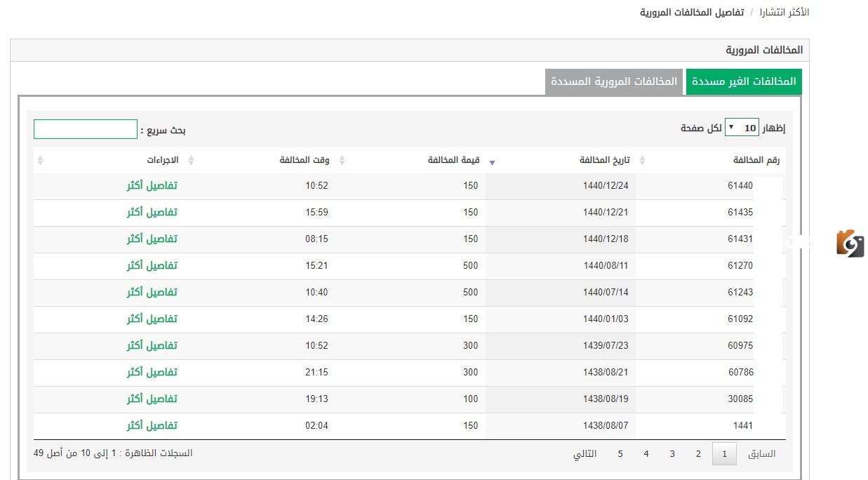Click the السابق previous page button
Viewport: 868px width, 480px height.
pos(762,454)
